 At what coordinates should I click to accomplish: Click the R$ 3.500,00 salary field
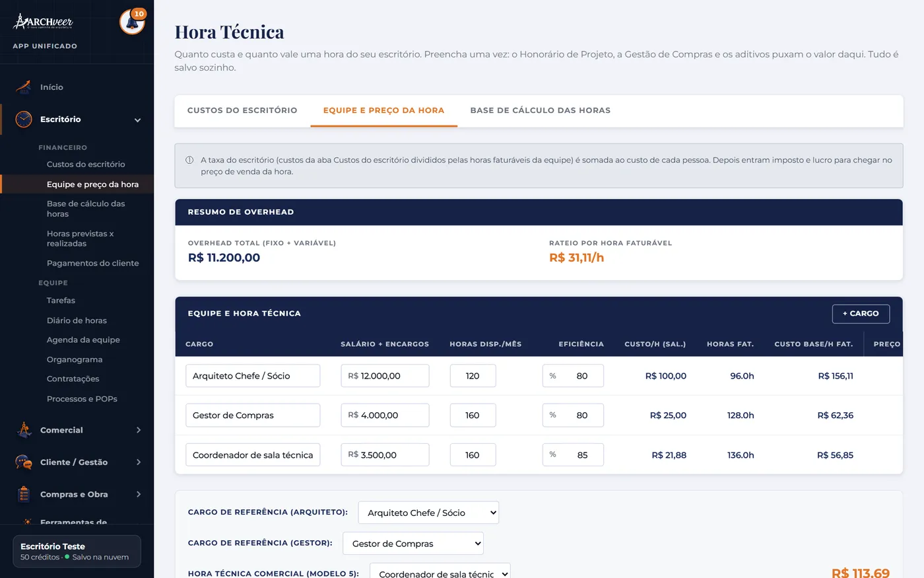pyautogui.click(x=385, y=455)
